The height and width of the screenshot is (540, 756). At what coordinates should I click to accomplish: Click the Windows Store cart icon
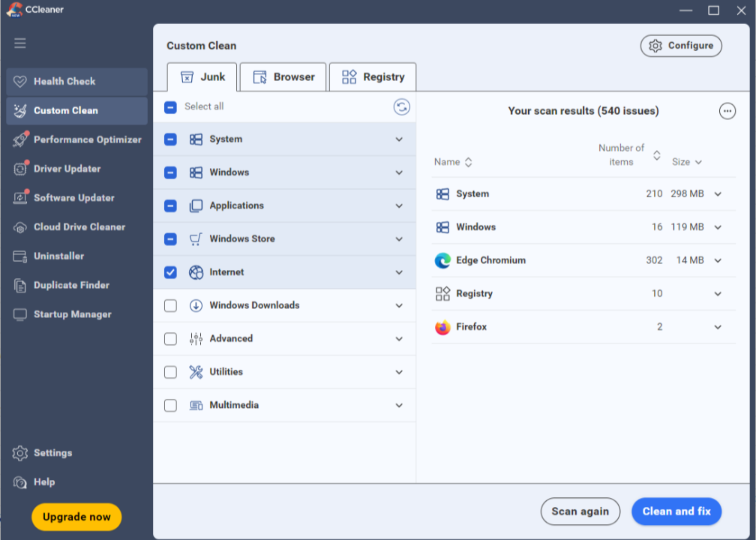pyautogui.click(x=196, y=239)
